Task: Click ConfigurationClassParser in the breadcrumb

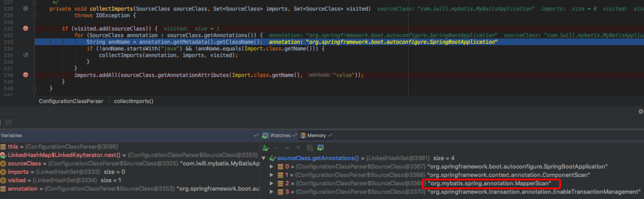Action: pyautogui.click(x=71, y=101)
